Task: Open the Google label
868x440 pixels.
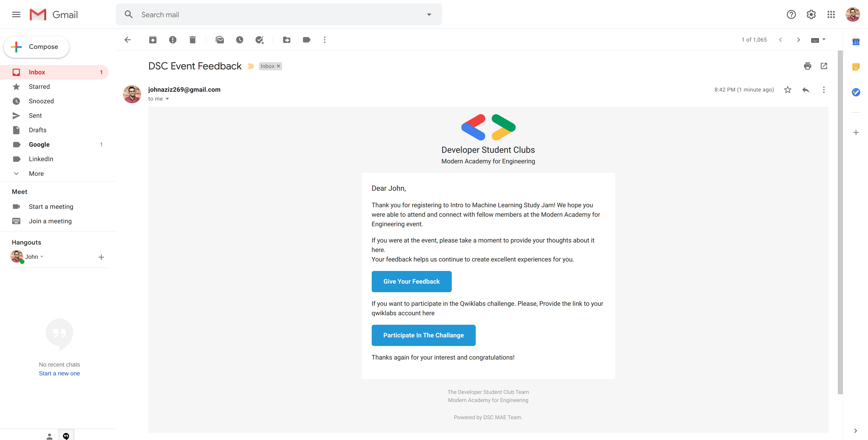Action: click(x=54, y=145)
